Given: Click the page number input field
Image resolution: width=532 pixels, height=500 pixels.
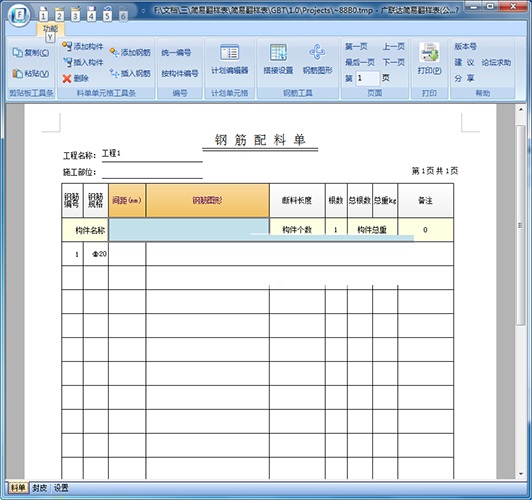Looking at the screenshot, I should (x=367, y=78).
